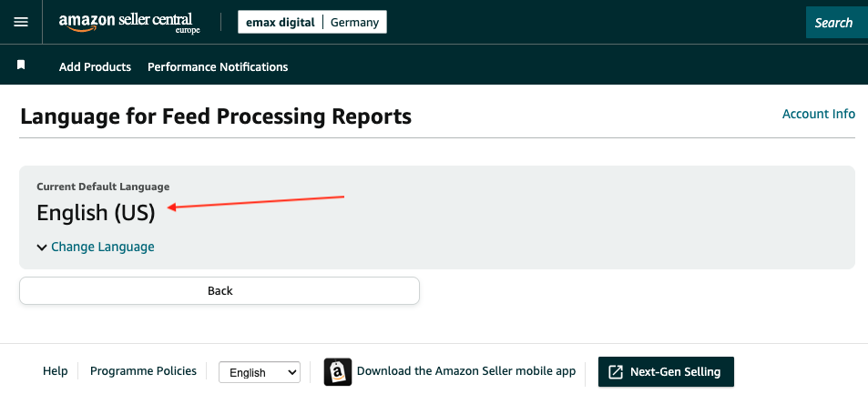Image resolution: width=868 pixels, height=394 pixels.
Task: Open Add Products in the favorites bar
Action: coord(96,67)
